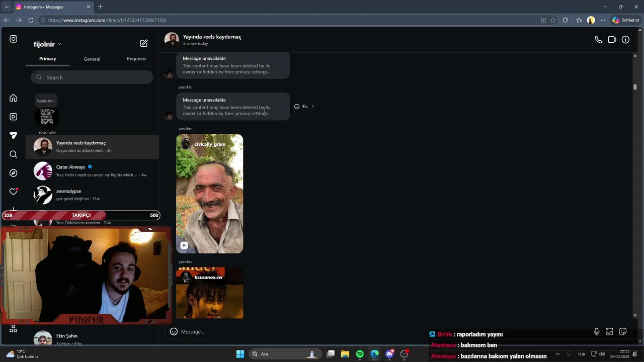Viewport: 644px width, 362px height.
Task: Open more options for unavailable message
Action: (x=313, y=107)
